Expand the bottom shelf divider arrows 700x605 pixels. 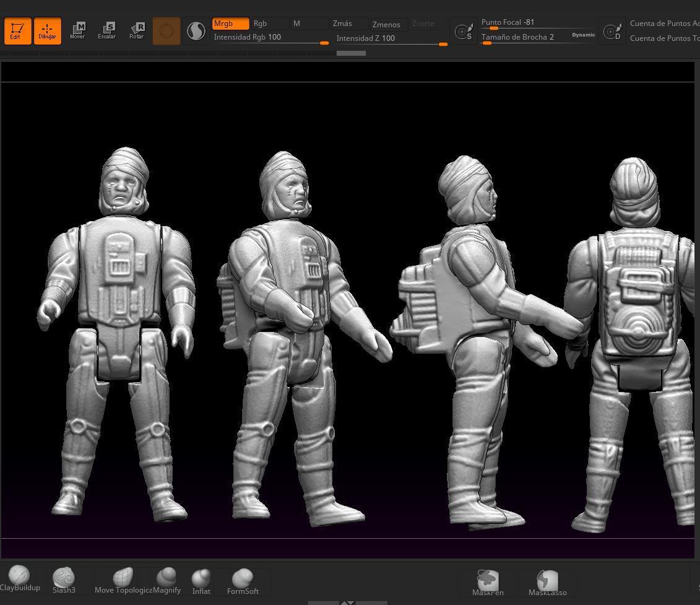click(x=348, y=602)
